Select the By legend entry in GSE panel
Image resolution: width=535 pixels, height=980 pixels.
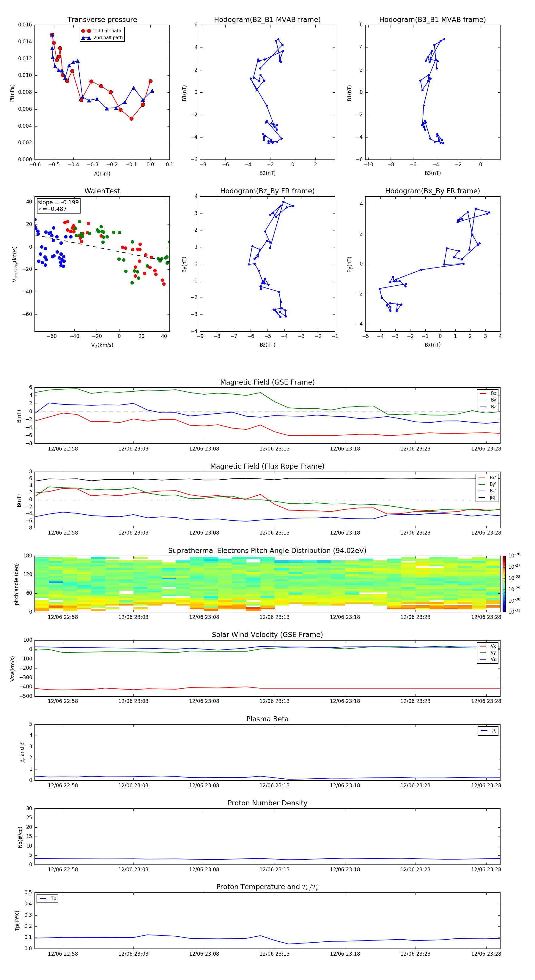(488, 400)
